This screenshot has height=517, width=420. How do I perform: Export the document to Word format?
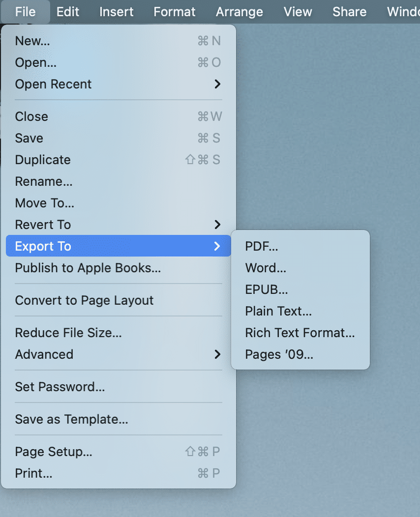[266, 268]
